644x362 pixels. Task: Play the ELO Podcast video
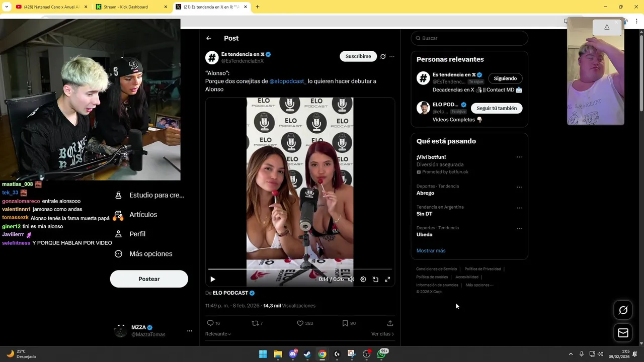click(213, 279)
